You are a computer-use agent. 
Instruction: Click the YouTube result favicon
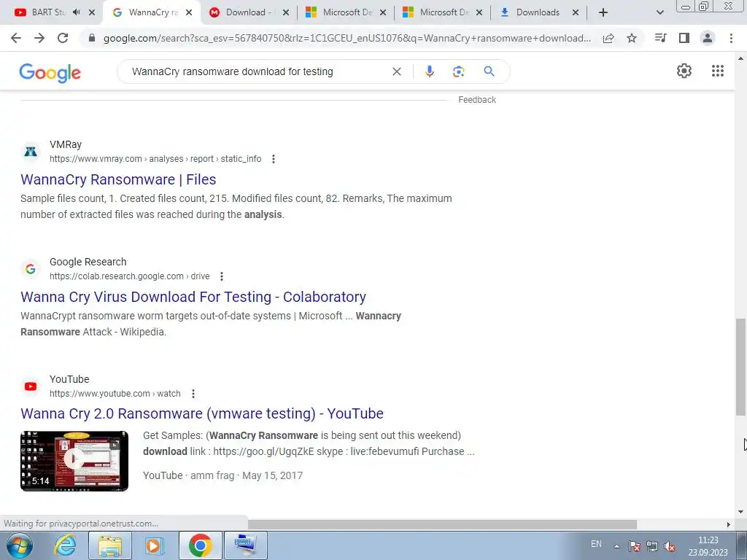point(31,386)
